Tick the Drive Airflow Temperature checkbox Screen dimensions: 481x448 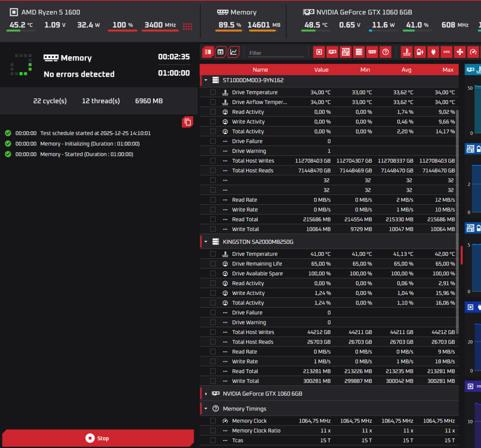click(x=213, y=102)
